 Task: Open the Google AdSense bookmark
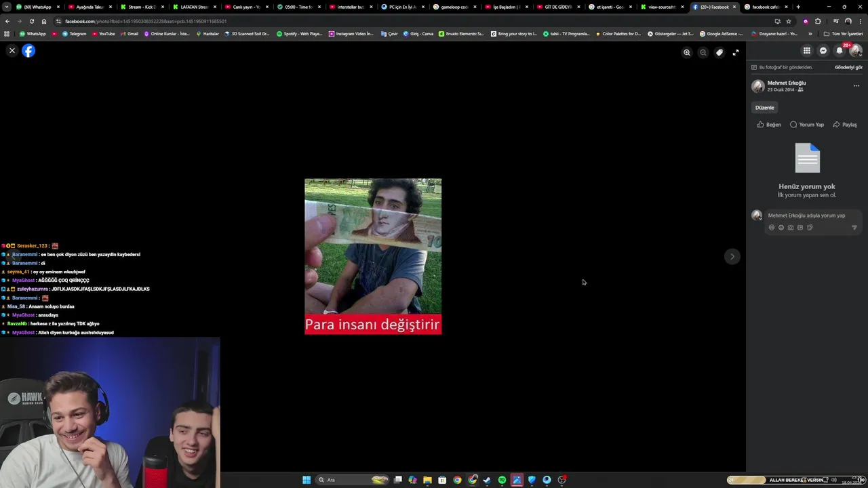(721, 33)
